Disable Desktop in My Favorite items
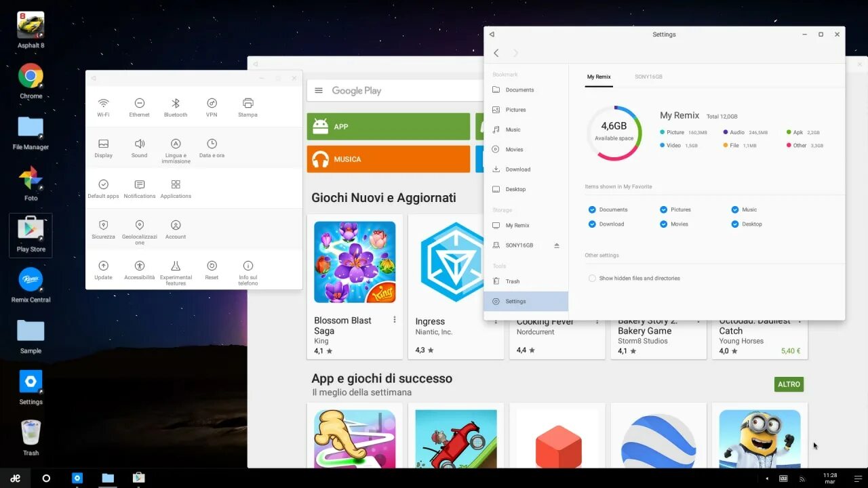 pos(734,224)
